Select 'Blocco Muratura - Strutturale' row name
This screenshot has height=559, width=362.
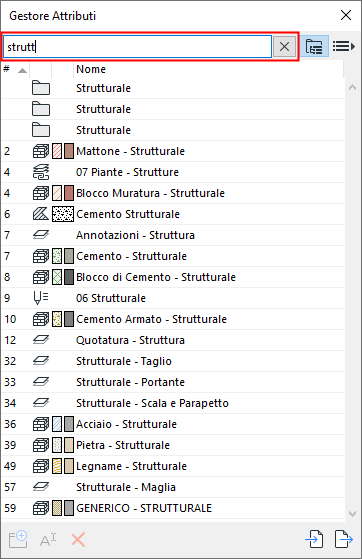(x=150, y=193)
